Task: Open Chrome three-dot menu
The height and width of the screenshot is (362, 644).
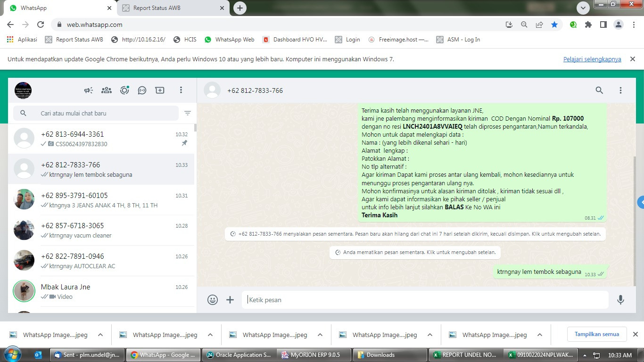Action: [x=633, y=25]
